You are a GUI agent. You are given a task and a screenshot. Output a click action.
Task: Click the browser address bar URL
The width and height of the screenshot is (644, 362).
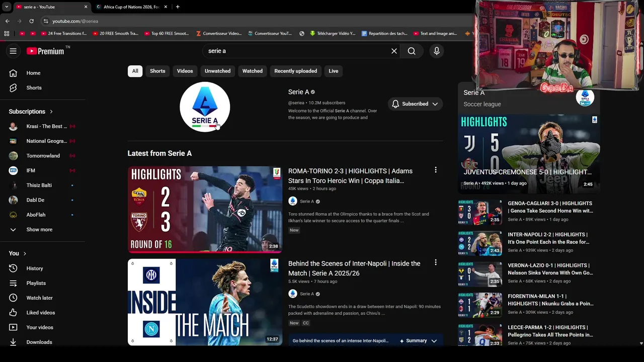[75, 21]
